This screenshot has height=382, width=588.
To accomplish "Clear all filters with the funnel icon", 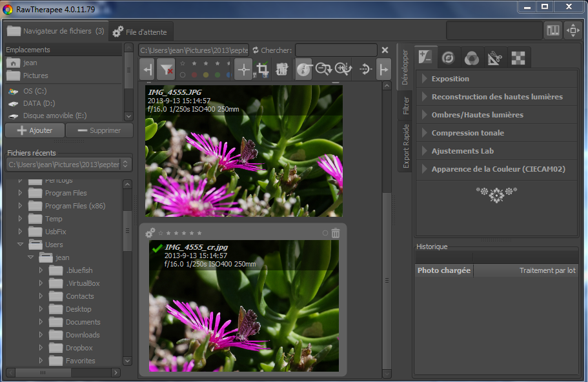I will pyautogui.click(x=166, y=69).
